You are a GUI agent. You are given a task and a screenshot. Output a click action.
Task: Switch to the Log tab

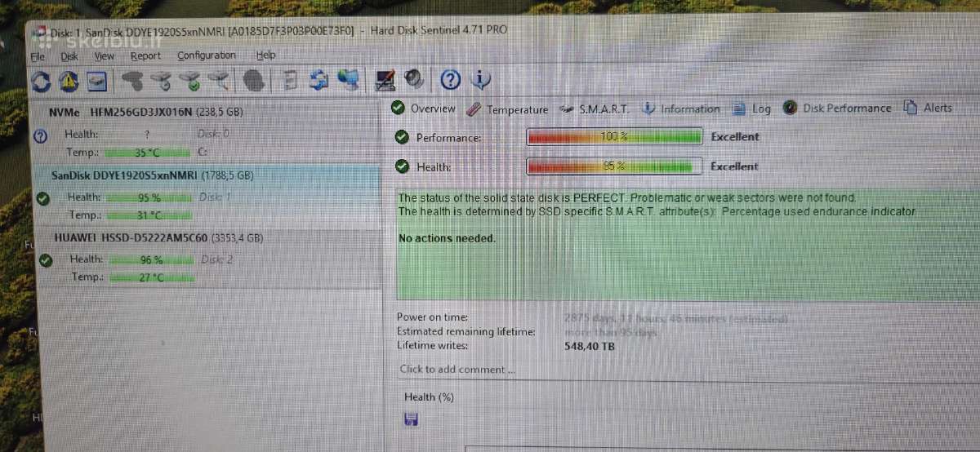click(751, 109)
